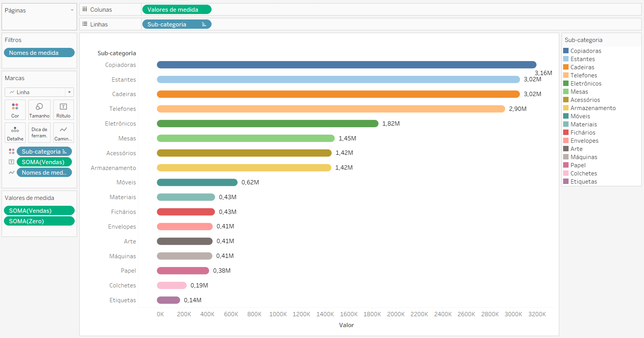Open the Detalhe marks card
Viewport: 644px width, 338px height.
point(15,133)
